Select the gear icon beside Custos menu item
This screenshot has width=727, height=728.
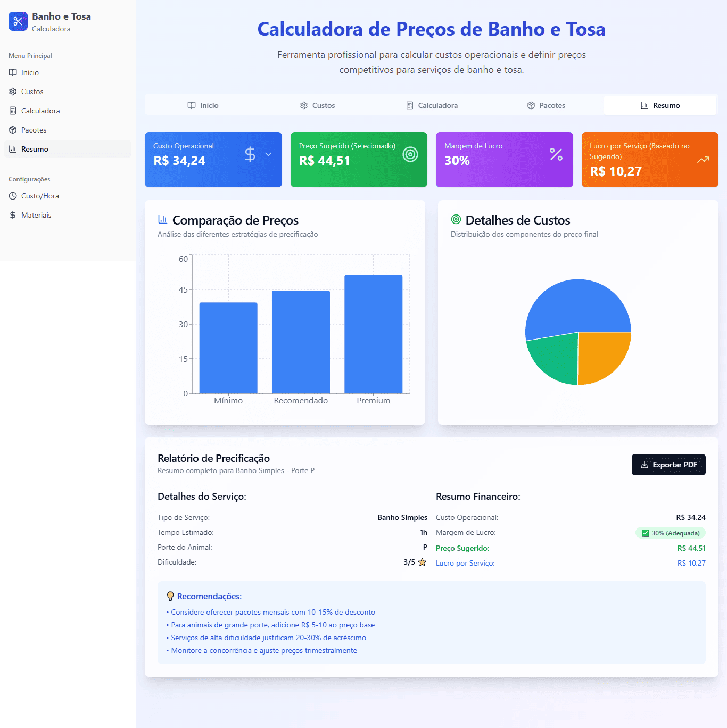coord(13,92)
